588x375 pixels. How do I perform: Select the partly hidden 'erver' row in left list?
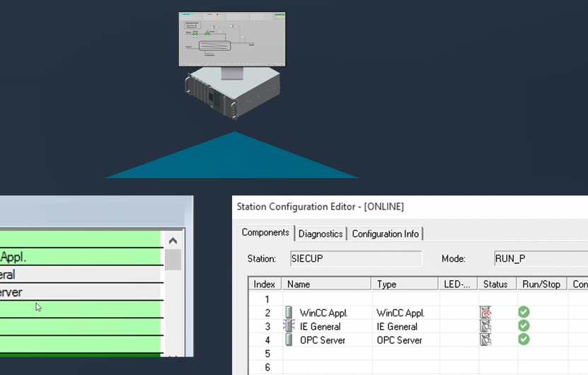81,292
